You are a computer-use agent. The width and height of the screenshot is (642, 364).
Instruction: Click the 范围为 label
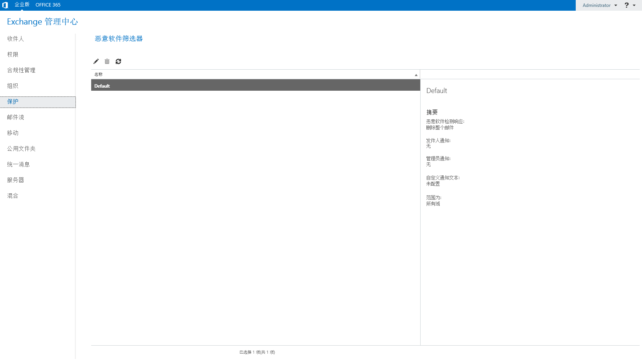pyautogui.click(x=434, y=198)
